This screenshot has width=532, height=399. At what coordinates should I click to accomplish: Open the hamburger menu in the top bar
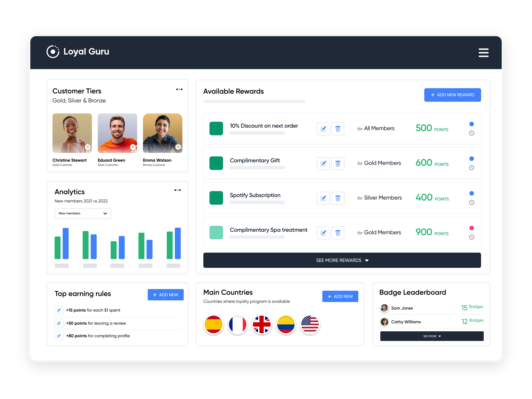click(x=484, y=52)
